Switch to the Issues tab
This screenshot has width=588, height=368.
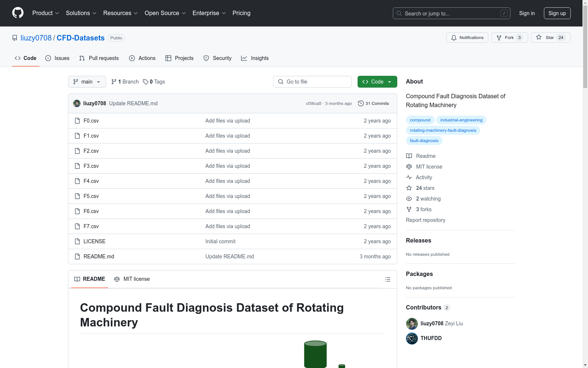pyautogui.click(x=57, y=58)
